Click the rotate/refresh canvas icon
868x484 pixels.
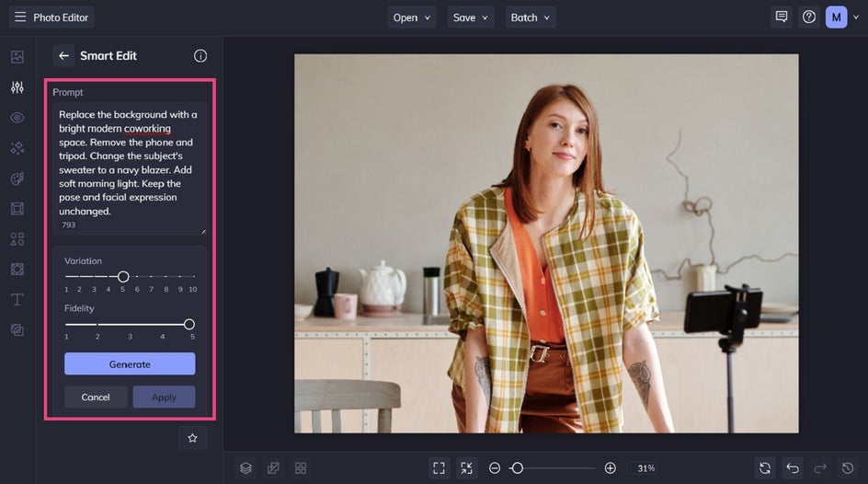[765, 468]
